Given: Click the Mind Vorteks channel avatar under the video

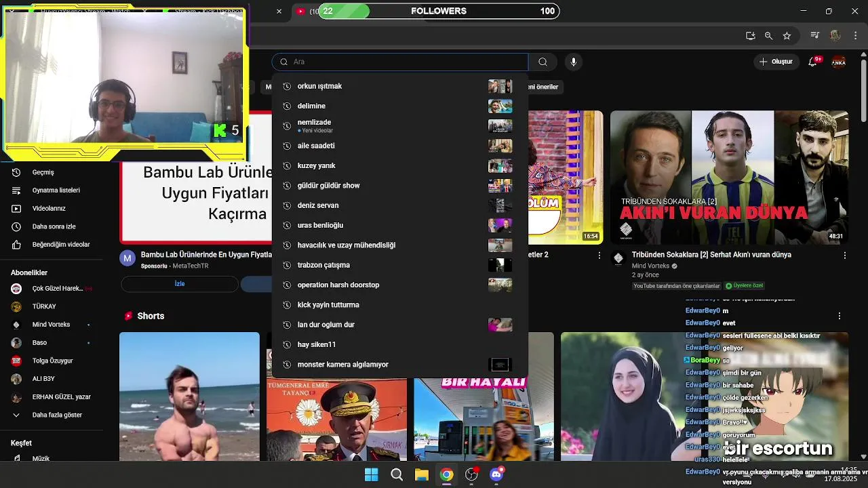Looking at the screenshot, I should 618,258.
